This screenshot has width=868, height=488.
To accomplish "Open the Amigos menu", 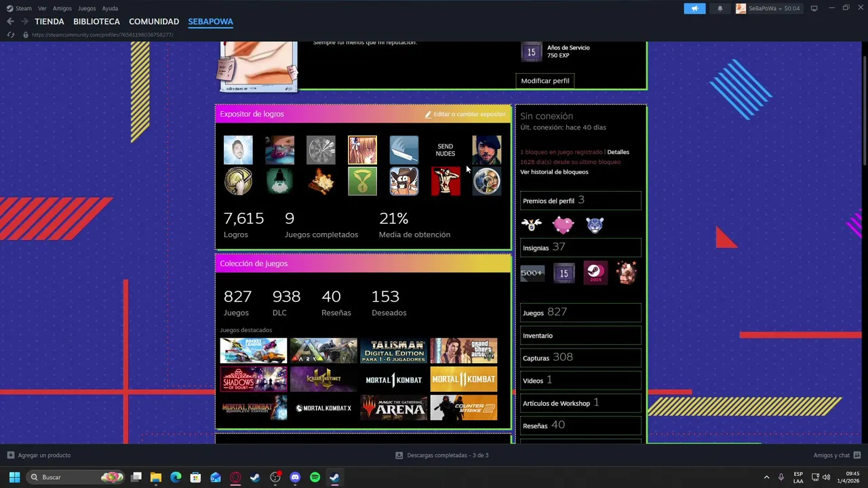I will click(x=62, y=8).
